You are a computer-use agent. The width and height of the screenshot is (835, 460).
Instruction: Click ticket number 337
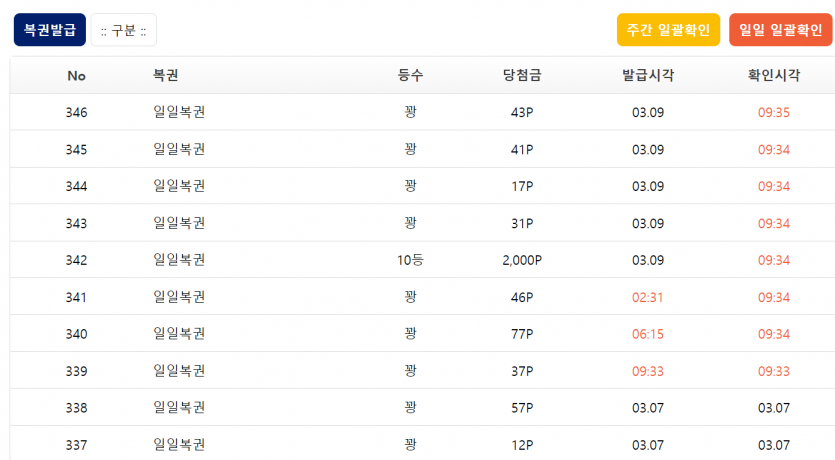point(76,445)
